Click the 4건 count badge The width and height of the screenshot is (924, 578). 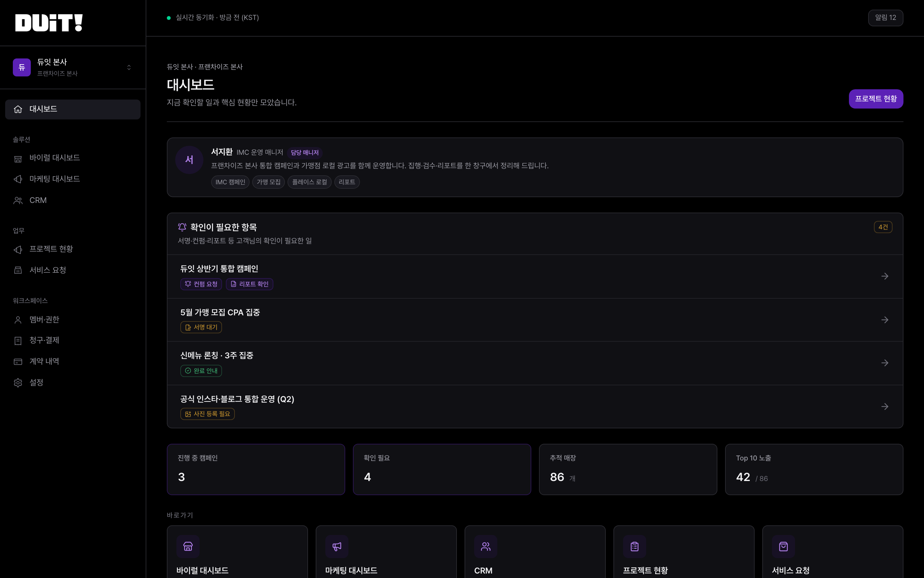point(883,227)
